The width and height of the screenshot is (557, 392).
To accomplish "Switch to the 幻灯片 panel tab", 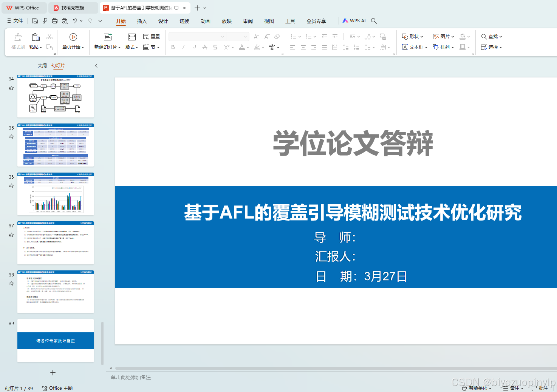I will (58, 65).
